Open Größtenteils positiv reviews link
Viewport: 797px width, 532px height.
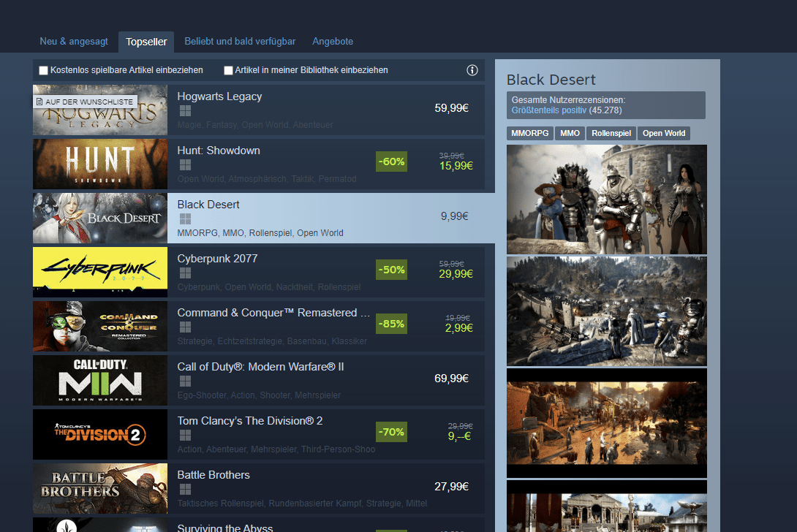pyautogui.click(x=548, y=110)
